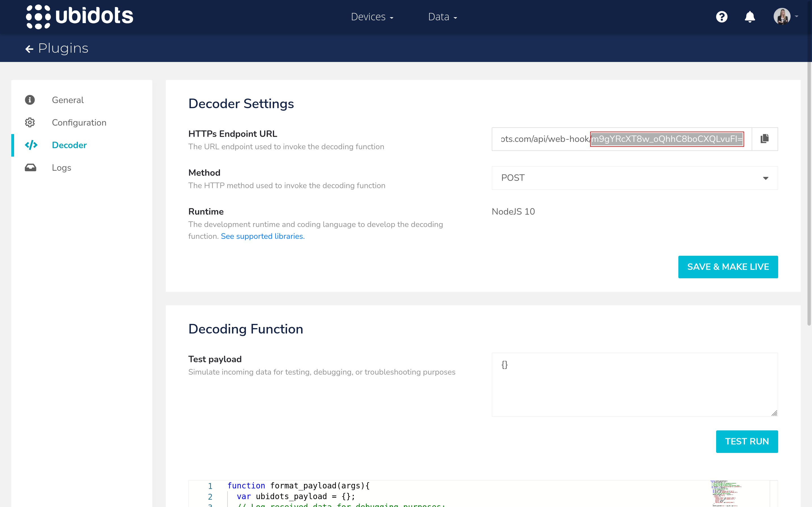The width and height of the screenshot is (812, 507).
Task: View notifications via the bell icon
Action: tap(750, 16)
